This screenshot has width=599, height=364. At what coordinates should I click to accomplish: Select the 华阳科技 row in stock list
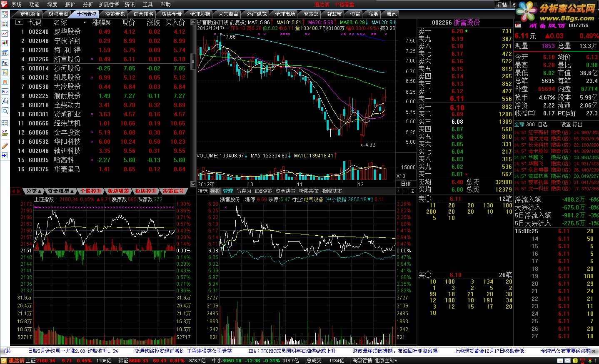click(x=100, y=142)
